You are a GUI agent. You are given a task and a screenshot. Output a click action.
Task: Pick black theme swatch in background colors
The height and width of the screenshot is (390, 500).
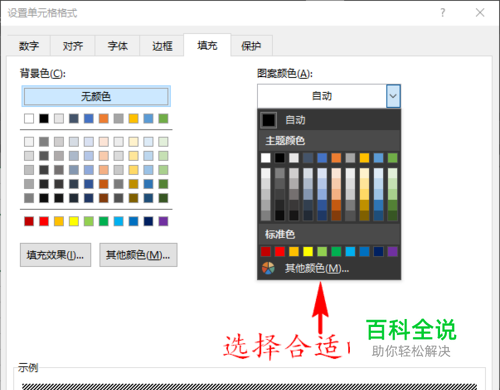pos(44,118)
